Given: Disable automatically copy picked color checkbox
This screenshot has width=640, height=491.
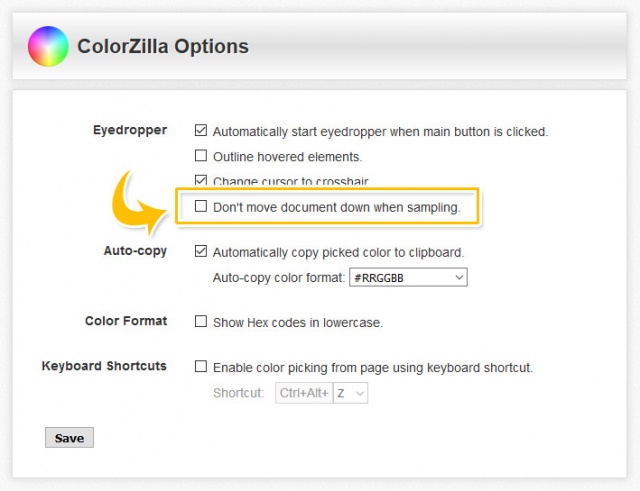Looking at the screenshot, I should click(201, 251).
